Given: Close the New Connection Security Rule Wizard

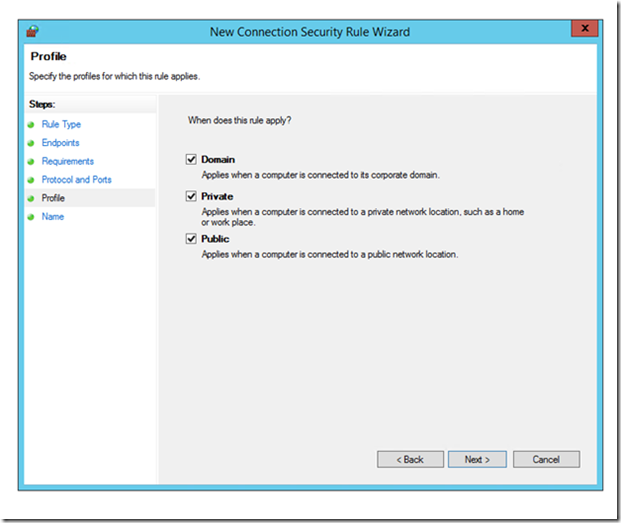Looking at the screenshot, I should [585, 28].
